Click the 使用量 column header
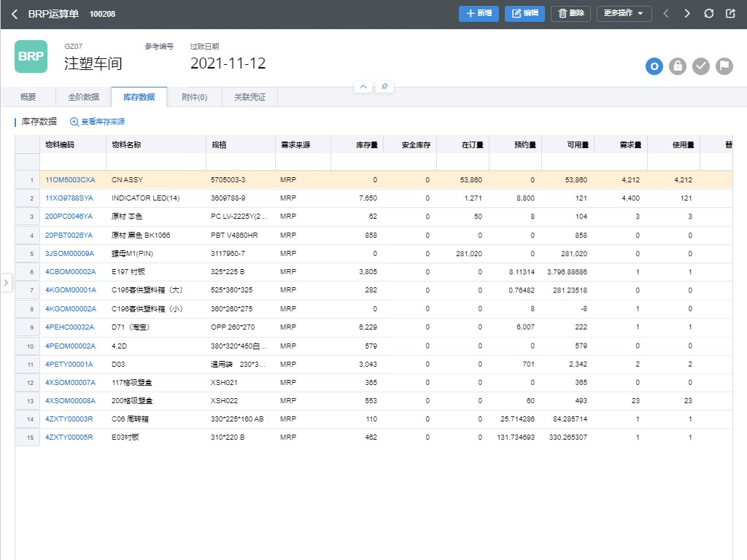Viewport: 747px width, 560px height. pos(673,145)
